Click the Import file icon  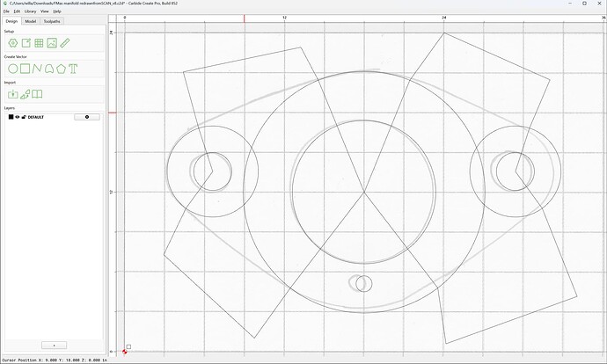13,94
